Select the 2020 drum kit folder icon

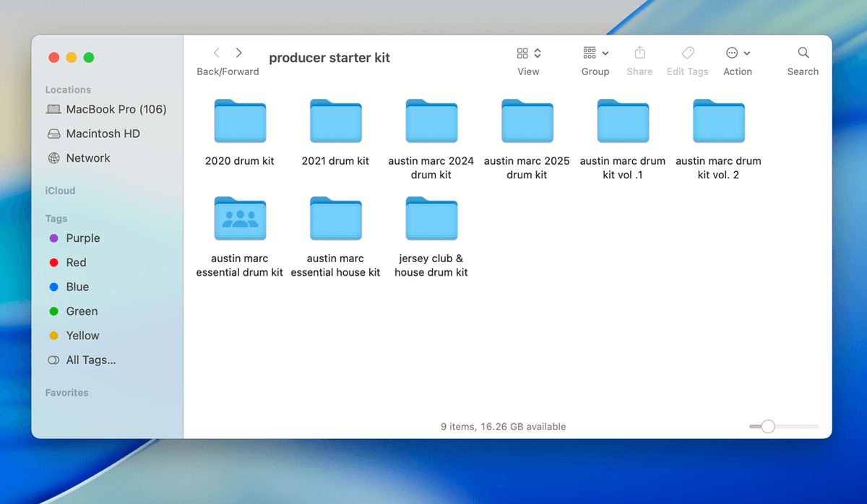[240, 121]
